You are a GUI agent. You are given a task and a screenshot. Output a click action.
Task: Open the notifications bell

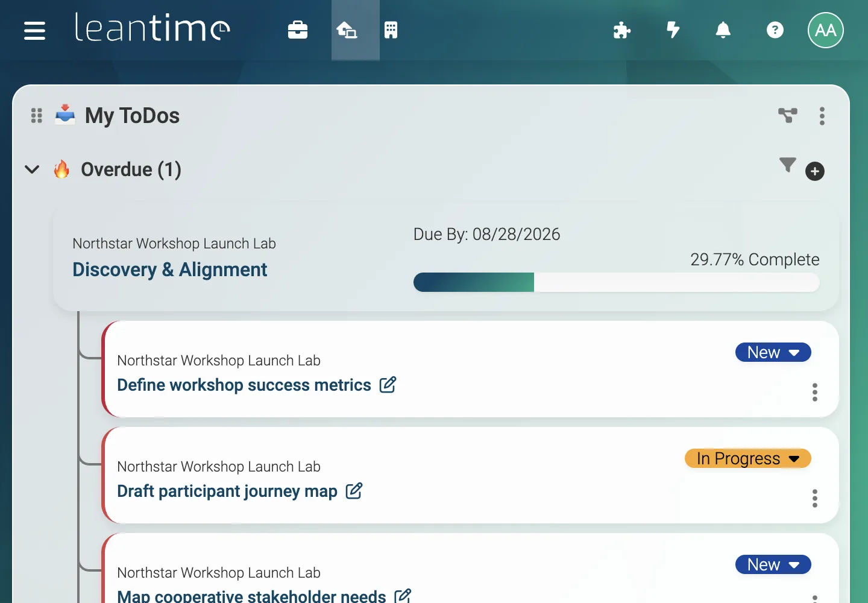point(723,30)
